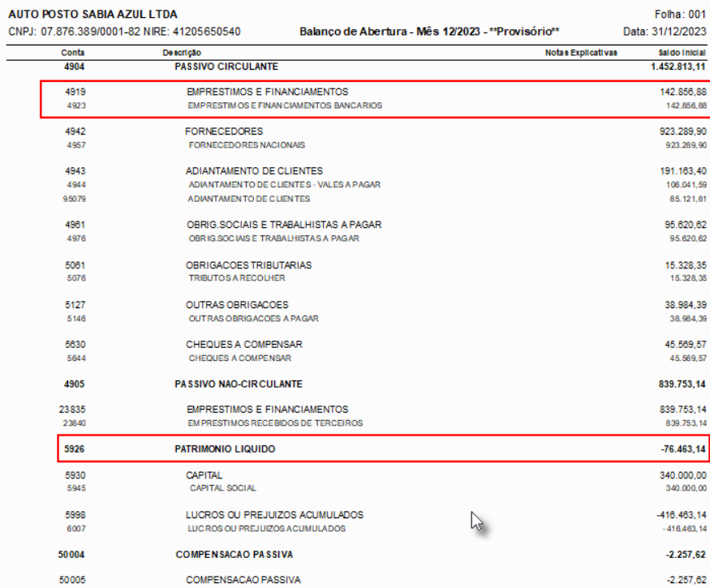The width and height of the screenshot is (710, 588).
Task: Select FORNECEDORES NACIONAIS description
Action: click(247, 145)
